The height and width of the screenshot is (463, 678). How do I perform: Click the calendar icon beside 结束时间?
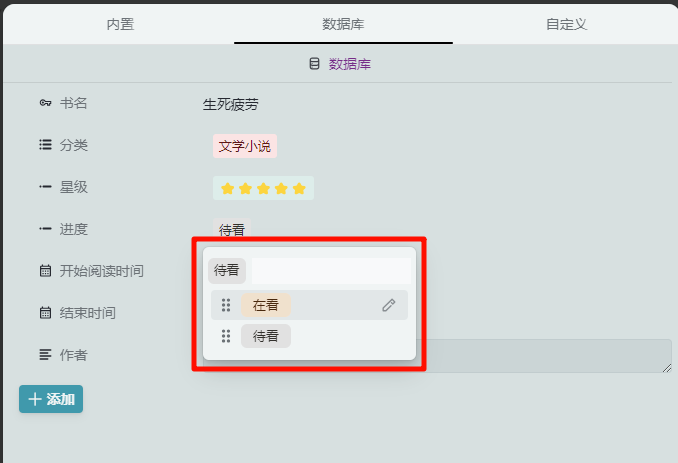[45, 313]
